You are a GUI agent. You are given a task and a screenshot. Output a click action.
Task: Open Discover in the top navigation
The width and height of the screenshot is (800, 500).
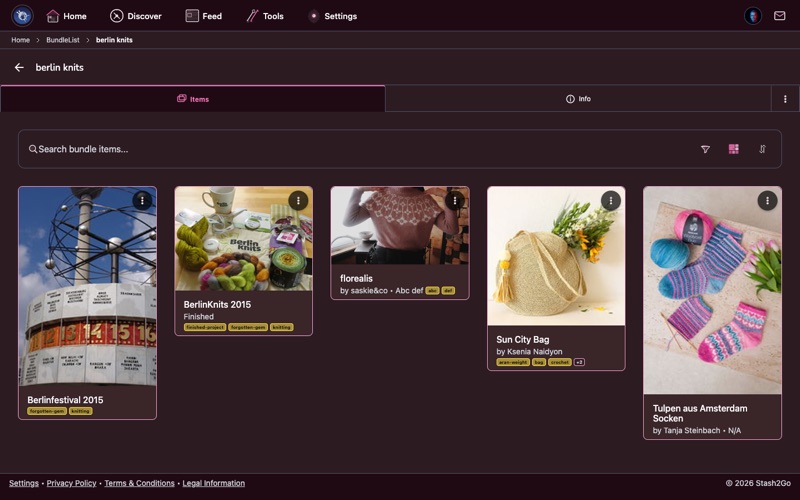point(136,16)
